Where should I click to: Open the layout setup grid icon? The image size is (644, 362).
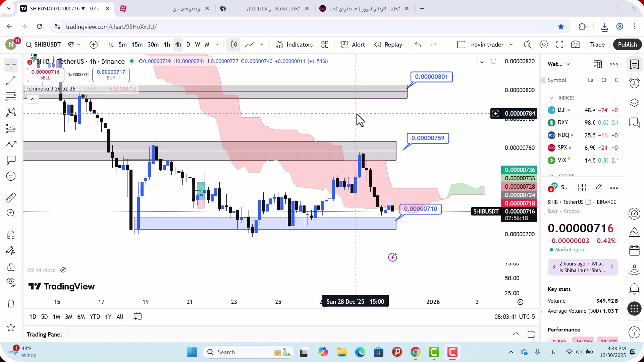[x=325, y=45]
